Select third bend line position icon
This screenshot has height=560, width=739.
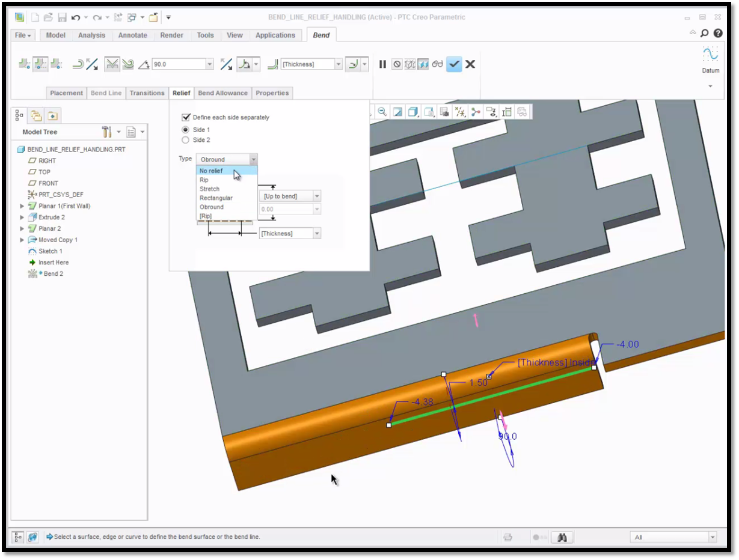pos(57,64)
